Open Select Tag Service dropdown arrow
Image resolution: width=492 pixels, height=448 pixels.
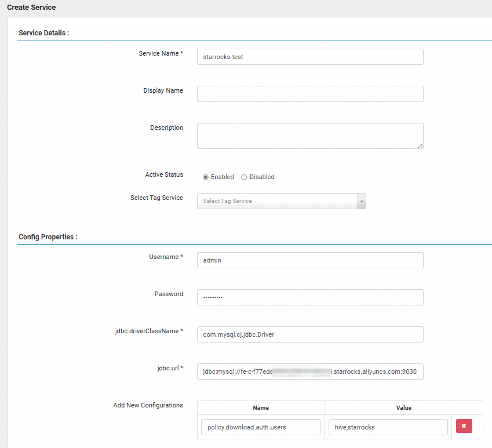[362, 201]
